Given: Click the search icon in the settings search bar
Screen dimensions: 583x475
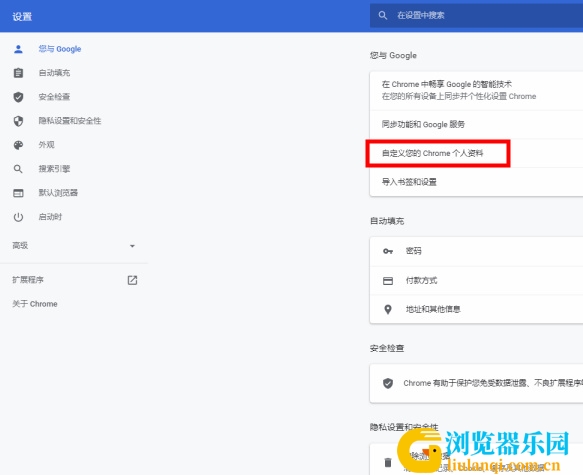Looking at the screenshot, I should (x=383, y=15).
